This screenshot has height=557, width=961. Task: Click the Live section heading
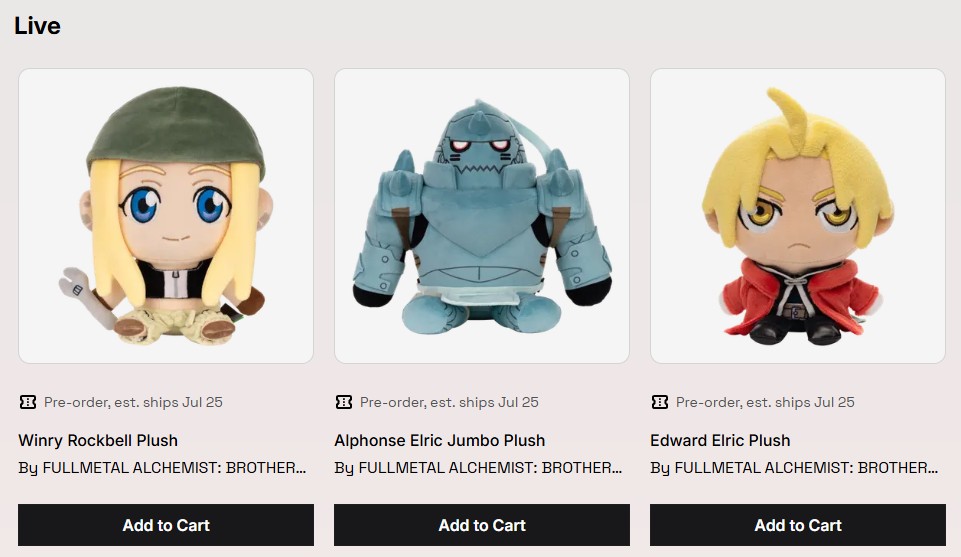click(37, 26)
